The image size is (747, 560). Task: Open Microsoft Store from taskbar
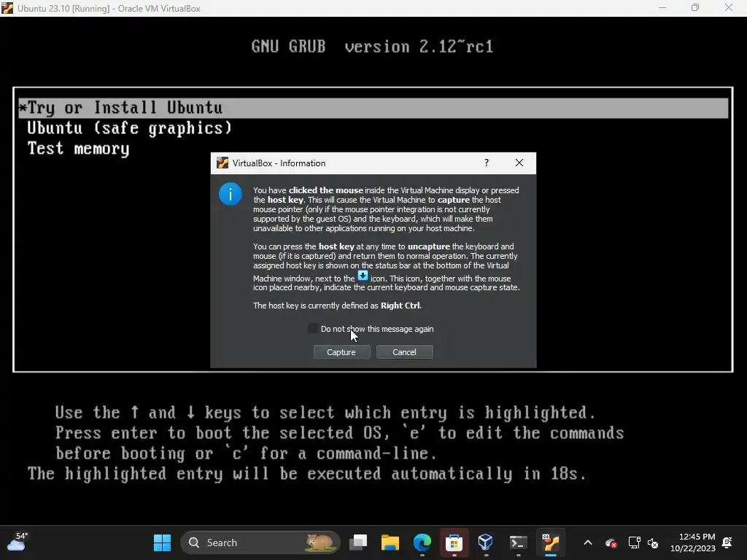(x=454, y=542)
